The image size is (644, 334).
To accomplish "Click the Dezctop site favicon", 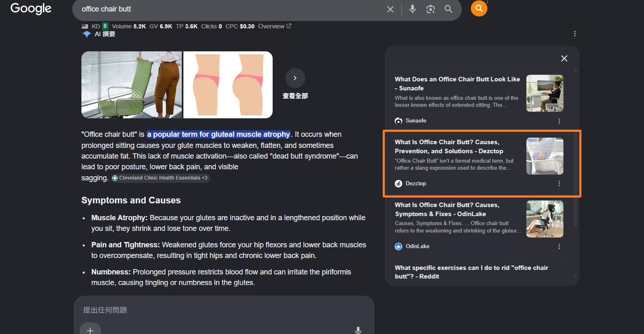I will [398, 184].
